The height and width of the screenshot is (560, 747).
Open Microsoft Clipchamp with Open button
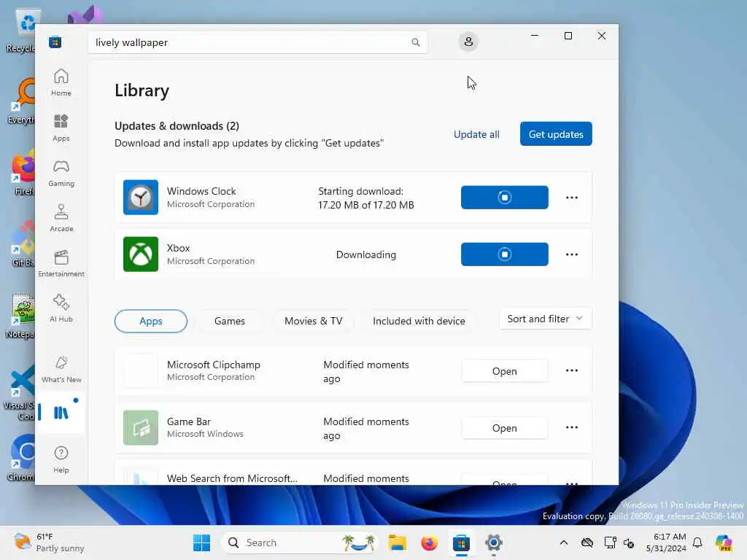click(x=505, y=371)
